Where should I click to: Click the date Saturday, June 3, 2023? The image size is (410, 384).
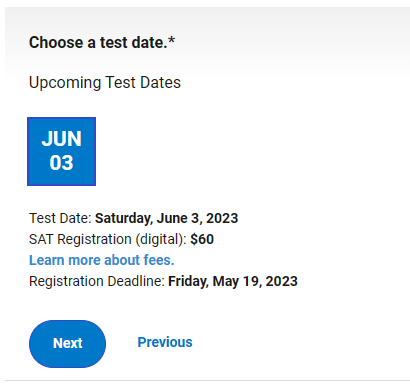click(x=167, y=218)
